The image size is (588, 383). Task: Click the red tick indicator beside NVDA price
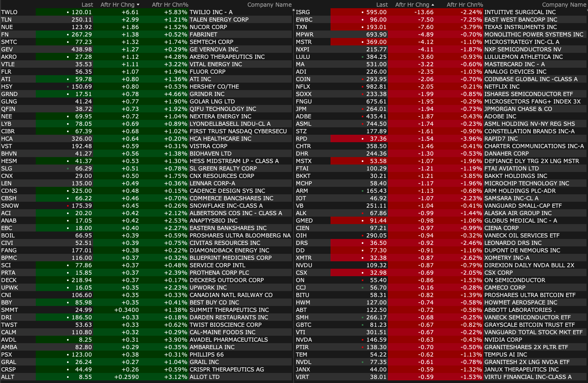click(x=363, y=340)
